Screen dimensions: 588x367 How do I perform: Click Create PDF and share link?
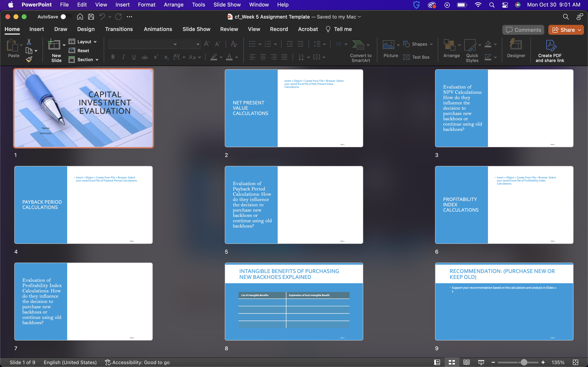[550, 51]
